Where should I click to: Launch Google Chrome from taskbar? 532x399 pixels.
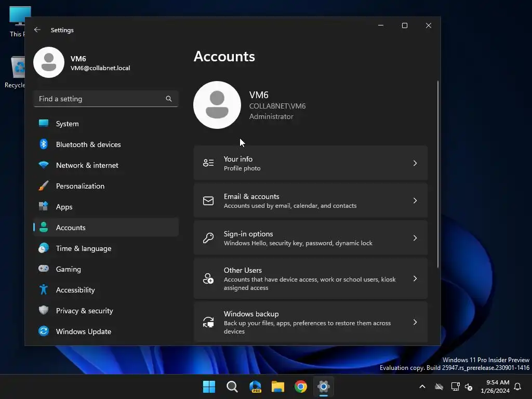pyautogui.click(x=301, y=387)
